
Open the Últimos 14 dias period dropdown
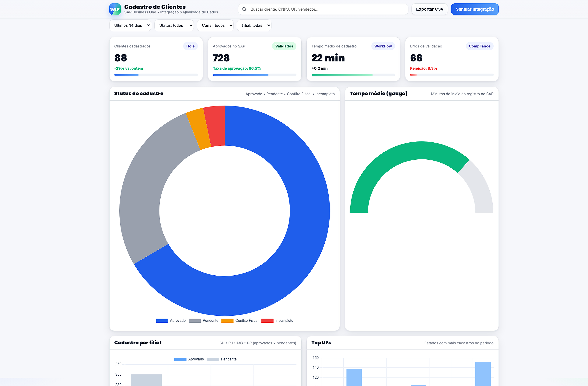click(130, 25)
